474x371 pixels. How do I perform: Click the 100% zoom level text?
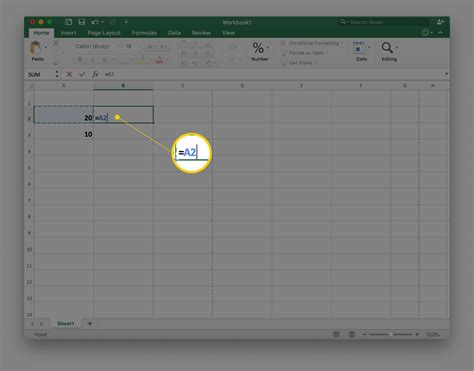coord(433,334)
